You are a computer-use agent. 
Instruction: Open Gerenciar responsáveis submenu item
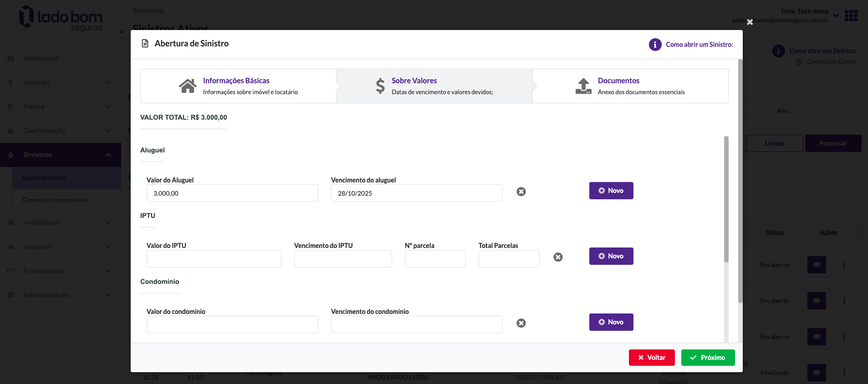click(x=66, y=200)
